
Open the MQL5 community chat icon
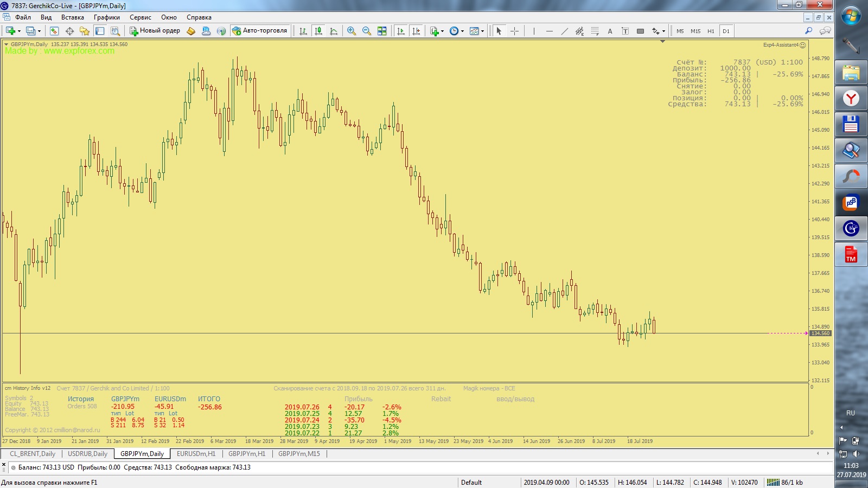coord(825,31)
